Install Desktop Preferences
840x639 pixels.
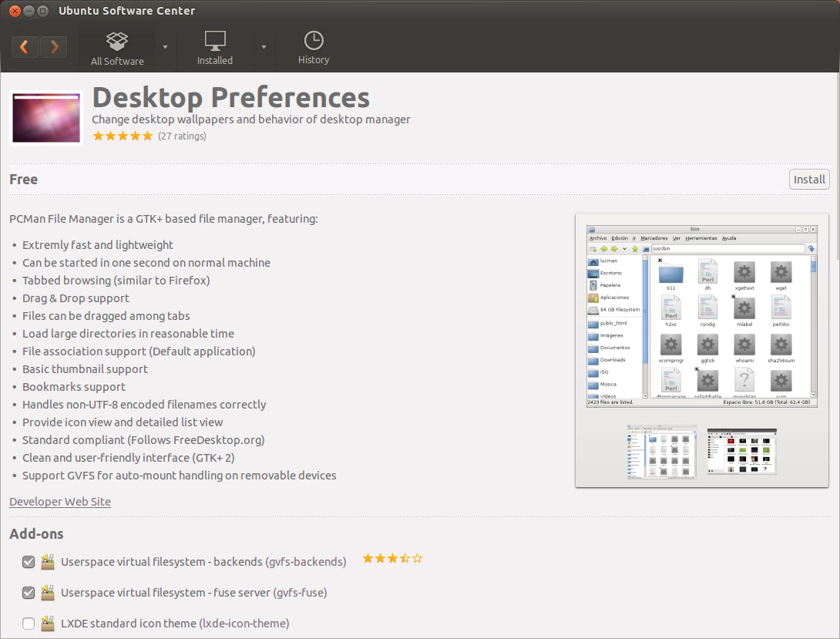[809, 180]
